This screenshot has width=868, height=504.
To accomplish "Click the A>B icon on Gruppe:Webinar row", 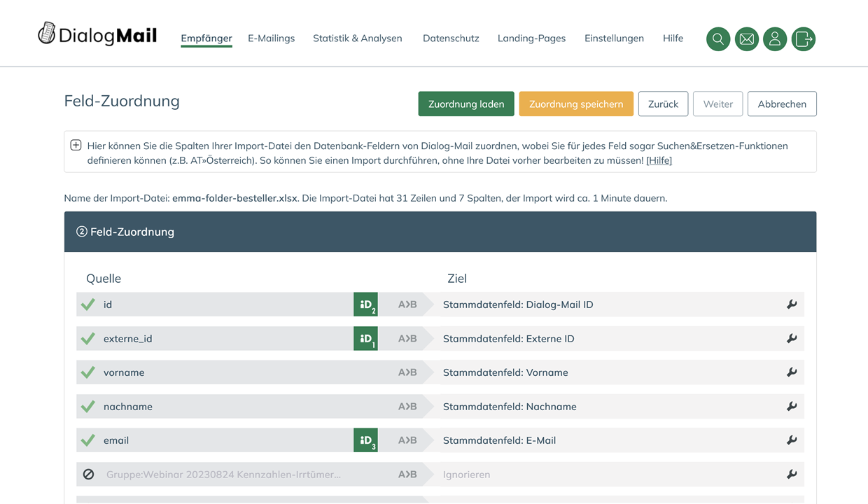I will (x=407, y=475).
